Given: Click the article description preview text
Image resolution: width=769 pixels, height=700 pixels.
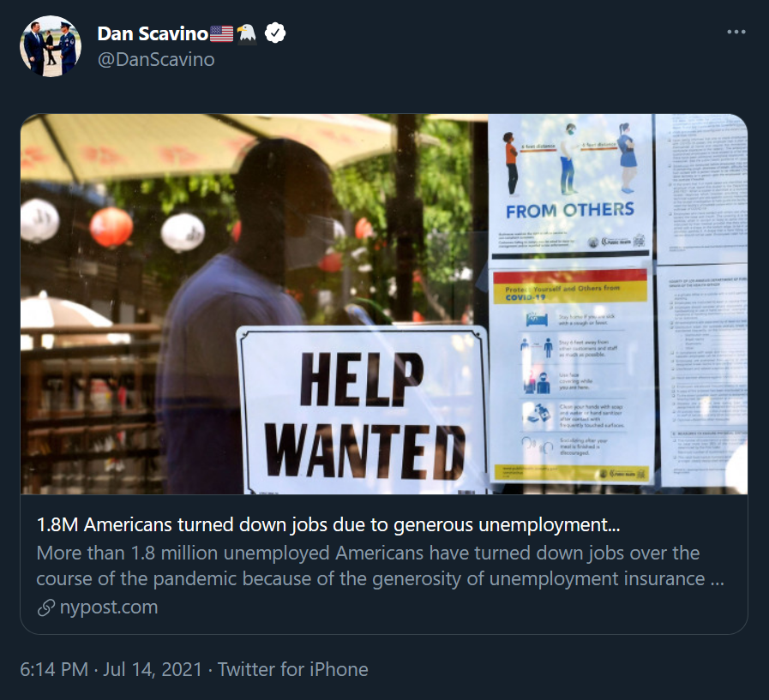Looking at the screenshot, I should (380, 565).
